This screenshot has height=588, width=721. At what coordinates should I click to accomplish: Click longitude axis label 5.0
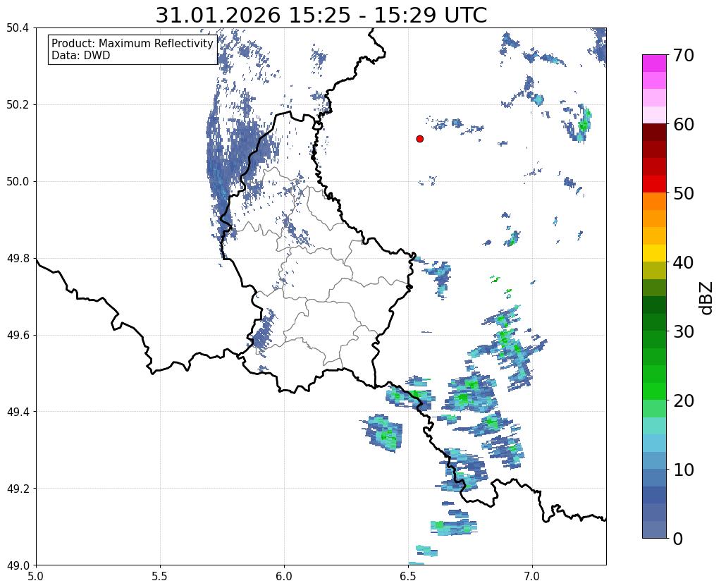coord(36,576)
